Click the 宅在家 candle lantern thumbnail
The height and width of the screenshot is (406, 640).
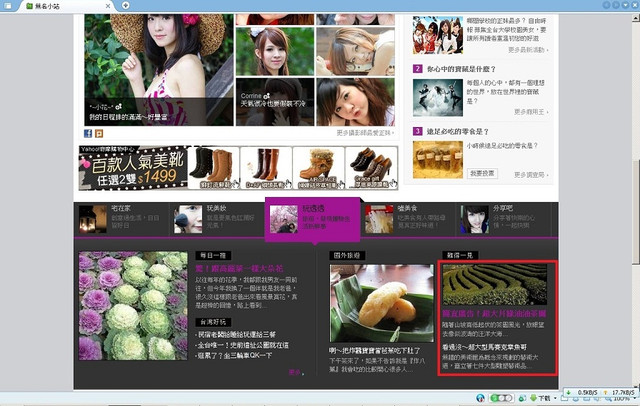tap(93, 219)
